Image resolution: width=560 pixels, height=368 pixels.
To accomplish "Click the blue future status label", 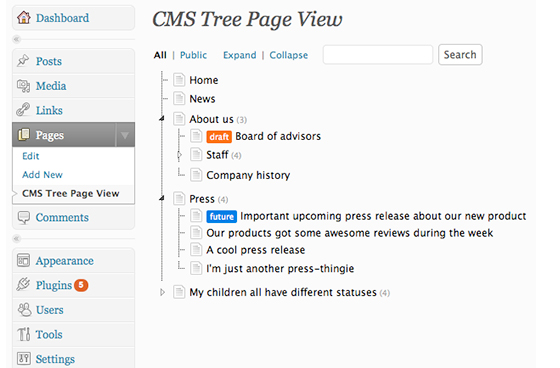I will (x=221, y=217).
